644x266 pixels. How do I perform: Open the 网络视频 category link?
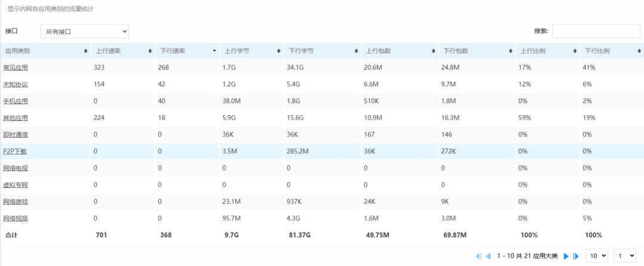[16, 218]
